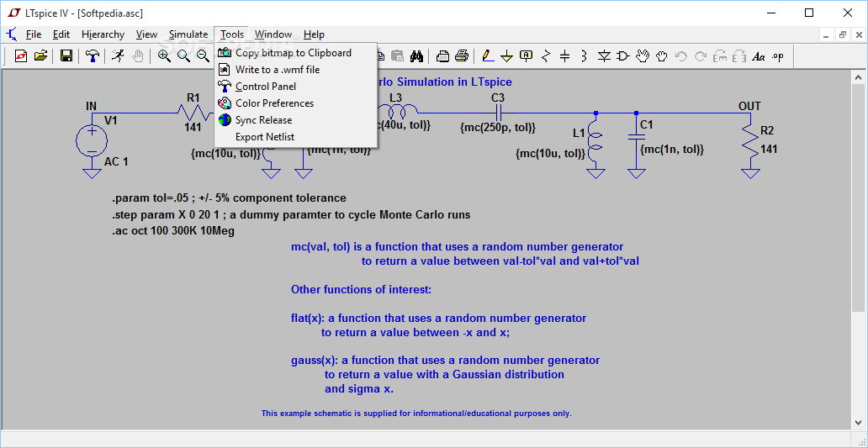Choose Sync Release menu entry

(x=295, y=120)
